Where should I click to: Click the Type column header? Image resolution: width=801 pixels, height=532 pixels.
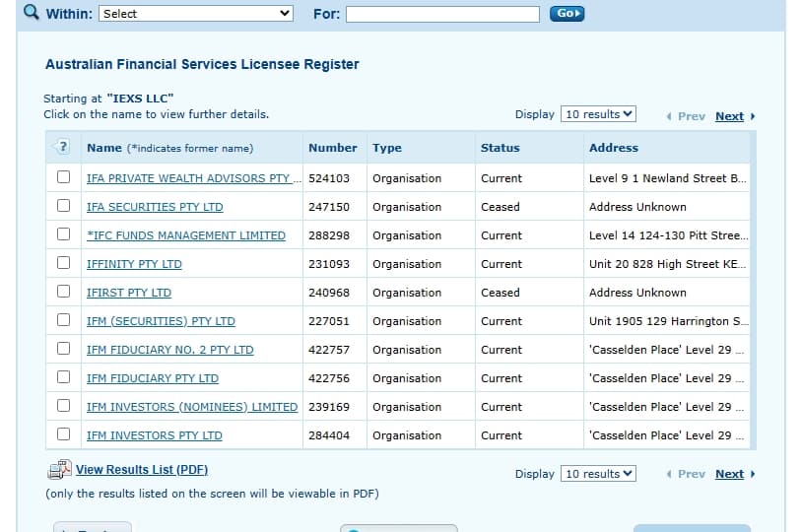[x=387, y=148]
